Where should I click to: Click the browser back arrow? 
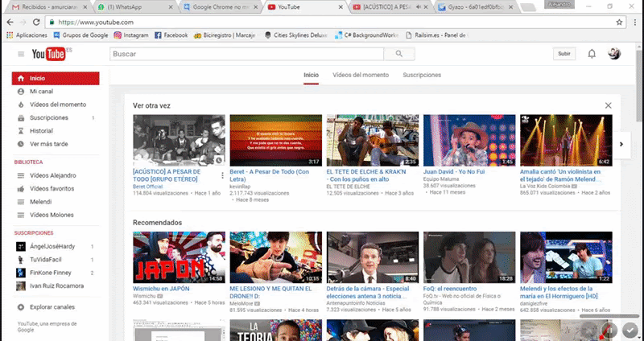coord(10,23)
